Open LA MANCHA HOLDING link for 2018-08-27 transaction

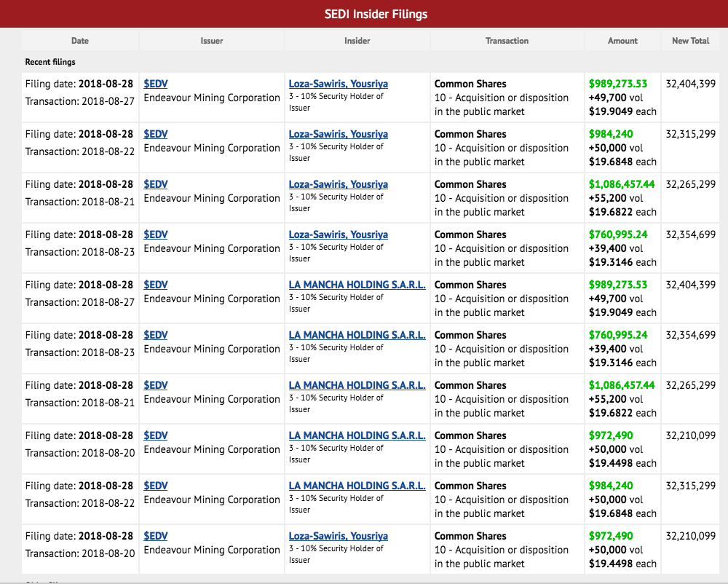(357, 285)
